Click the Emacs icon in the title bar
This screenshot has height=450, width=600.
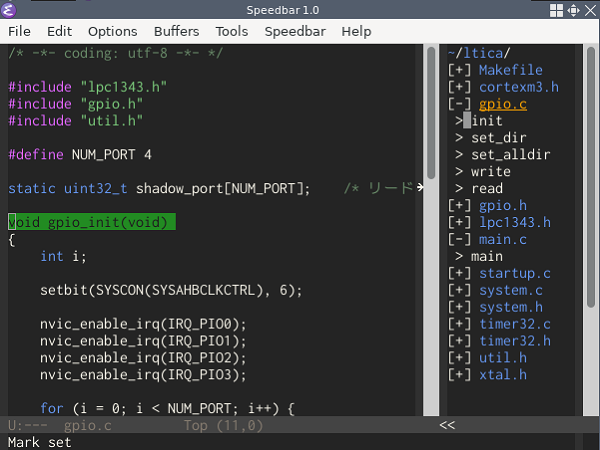click(11, 10)
